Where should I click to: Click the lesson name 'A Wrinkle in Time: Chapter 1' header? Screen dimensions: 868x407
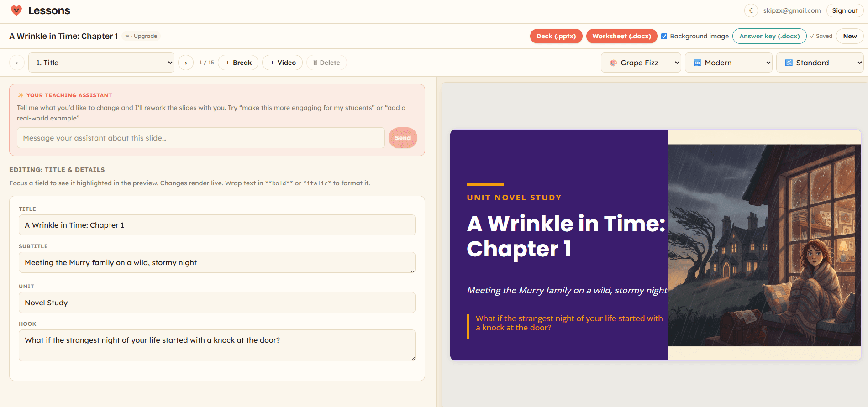[63, 36]
